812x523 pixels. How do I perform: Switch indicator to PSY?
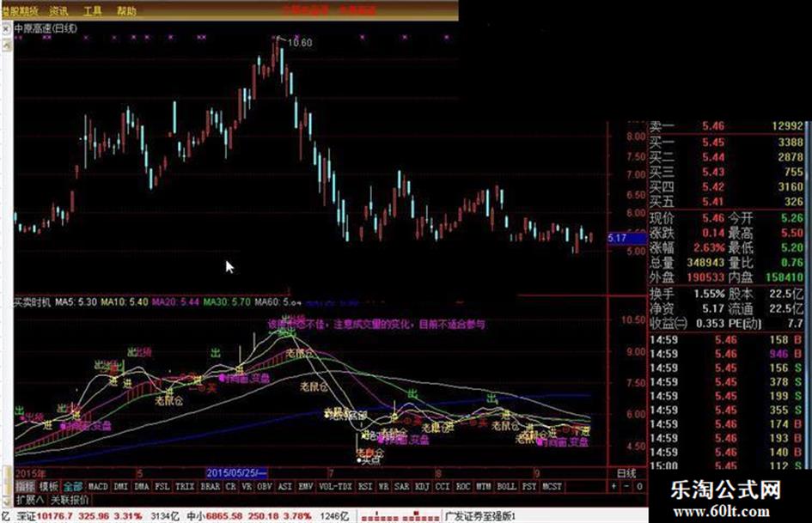(528, 486)
